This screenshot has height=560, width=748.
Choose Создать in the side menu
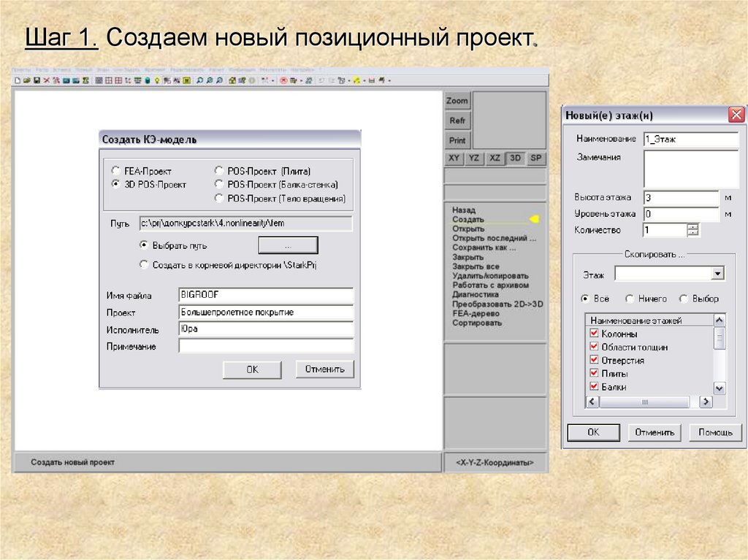click(x=468, y=220)
